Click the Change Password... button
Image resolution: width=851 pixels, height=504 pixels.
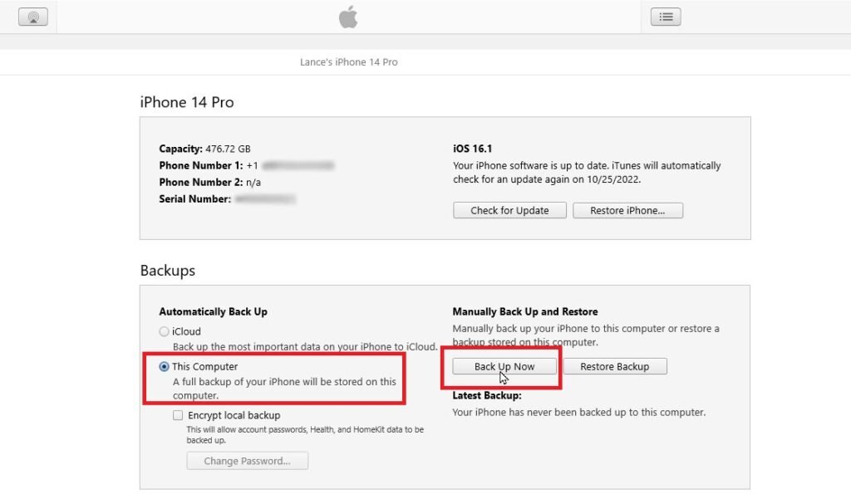pyautogui.click(x=248, y=461)
